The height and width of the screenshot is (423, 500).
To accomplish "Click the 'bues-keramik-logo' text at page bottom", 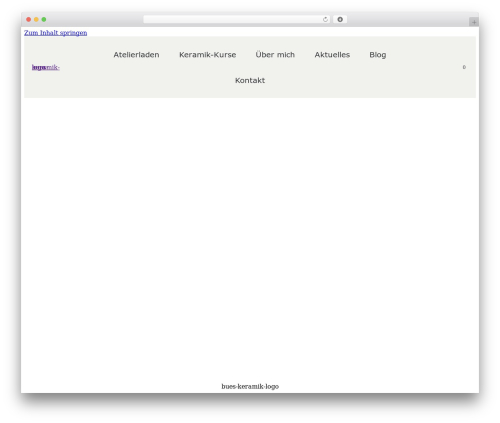I will coord(250,386).
